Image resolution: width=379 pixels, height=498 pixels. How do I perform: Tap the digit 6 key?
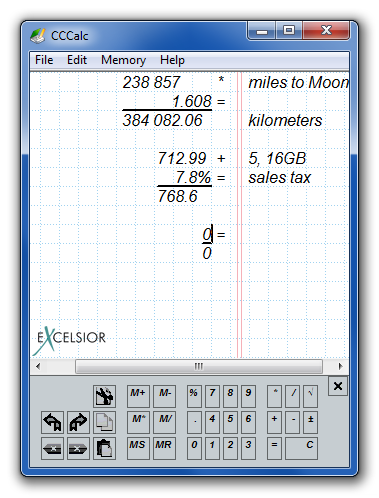248,422
